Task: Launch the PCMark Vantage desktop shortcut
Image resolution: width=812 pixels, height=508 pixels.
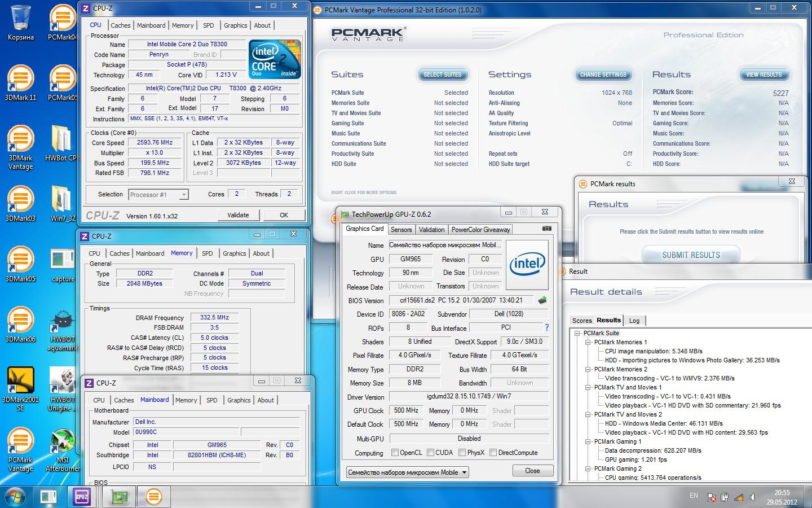Action: tap(20, 450)
